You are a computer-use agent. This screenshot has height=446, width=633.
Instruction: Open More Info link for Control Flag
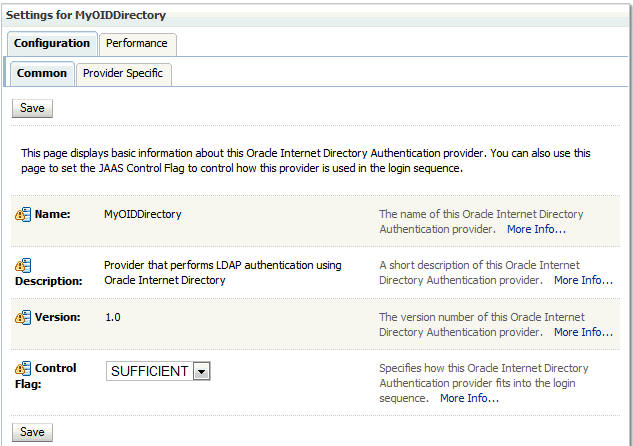point(470,398)
